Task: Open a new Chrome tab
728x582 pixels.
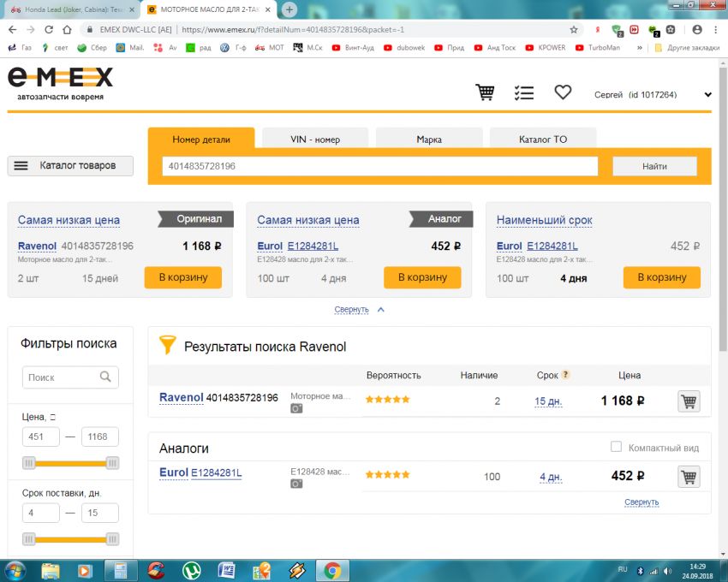Action: [x=289, y=9]
